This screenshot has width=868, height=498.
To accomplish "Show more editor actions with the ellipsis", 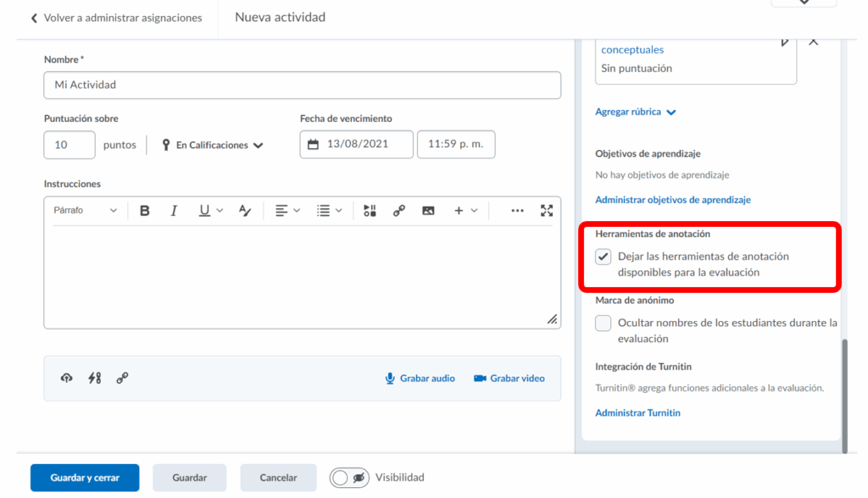I will click(517, 211).
